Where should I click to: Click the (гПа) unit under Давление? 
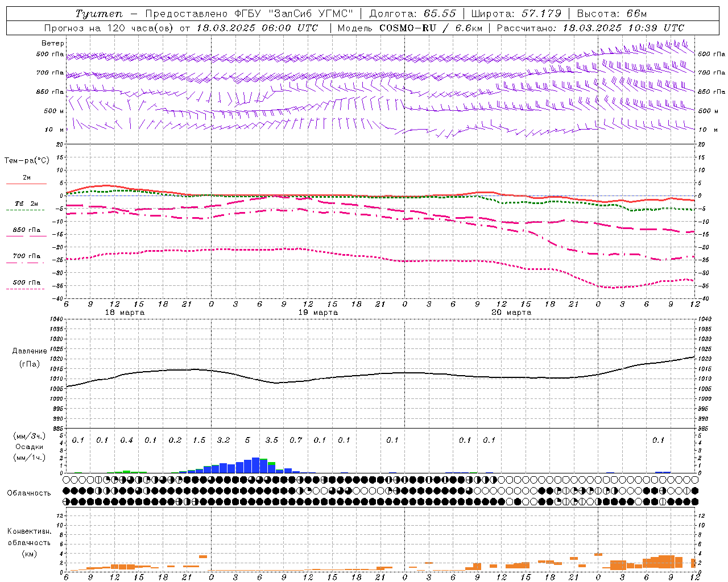click(x=30, y=364)
